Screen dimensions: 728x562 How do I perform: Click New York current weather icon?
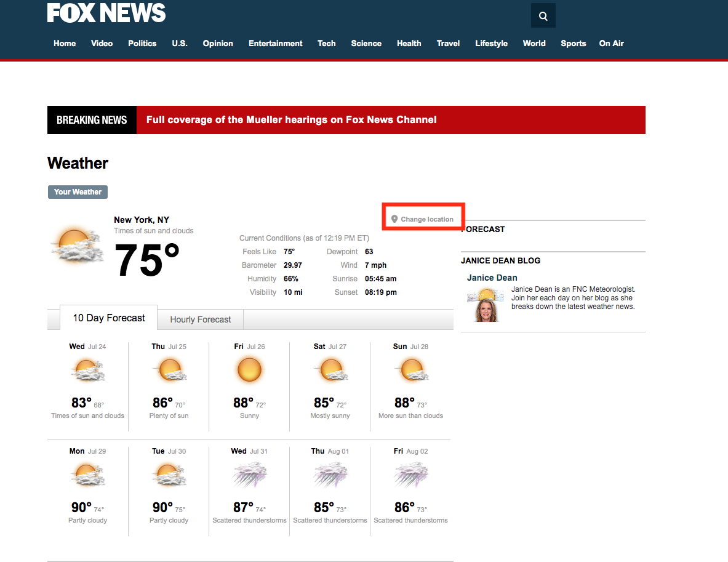pos(78,246)
